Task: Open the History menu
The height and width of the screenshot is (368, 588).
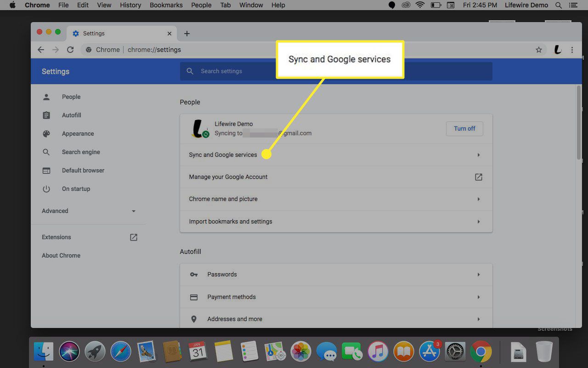Action: [x=130, y=5]
